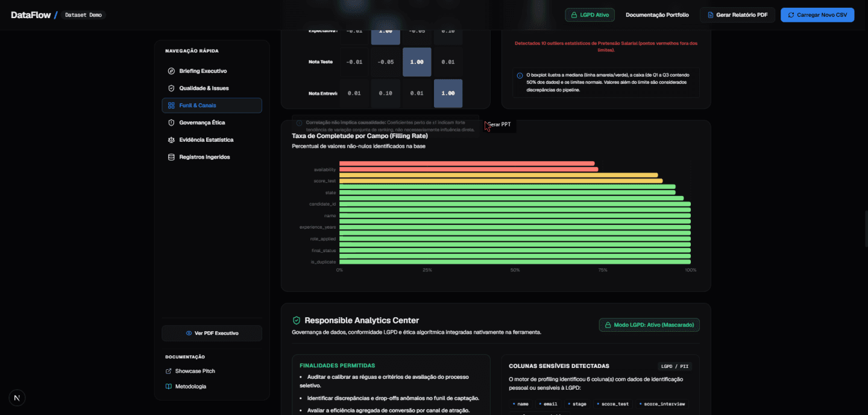Viewport: 868px width, 415px height.
Task: Open Registros Ingeridos section
Action: coord(212,157)
